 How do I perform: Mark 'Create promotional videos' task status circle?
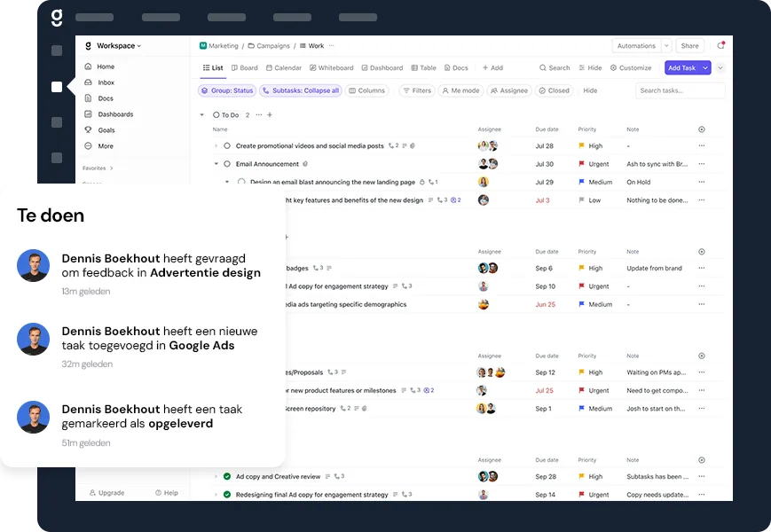point(227,146)
